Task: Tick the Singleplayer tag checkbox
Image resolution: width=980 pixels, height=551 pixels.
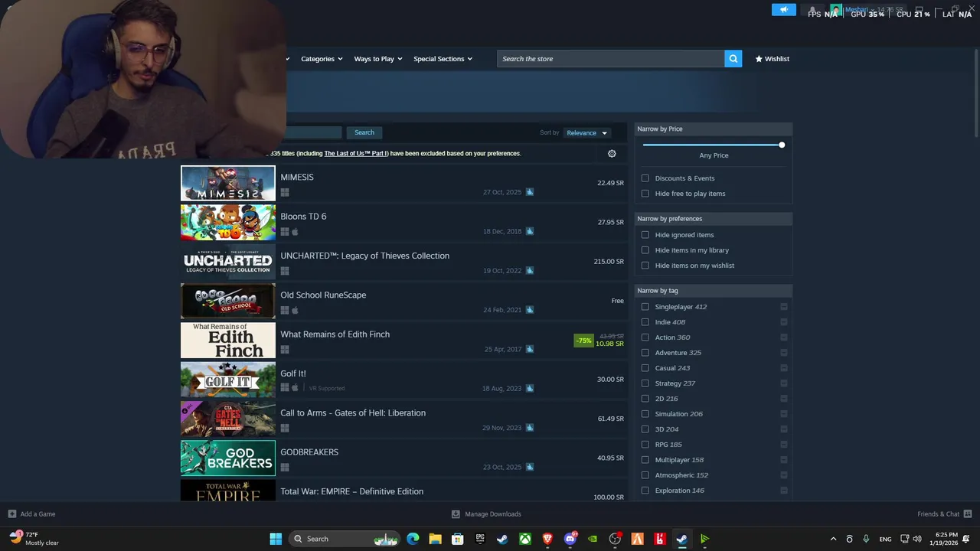Action: [x=645, y=307]
